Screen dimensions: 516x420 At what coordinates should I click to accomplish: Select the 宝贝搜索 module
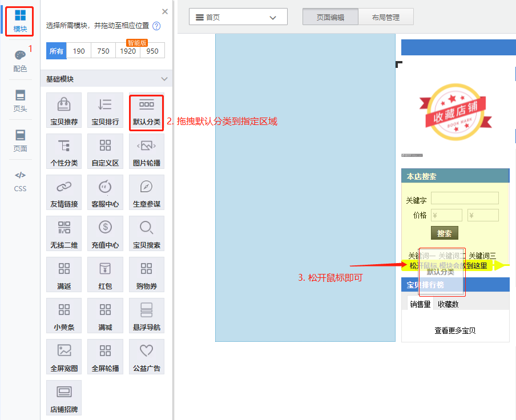pyautogui.click(x=147, y=233)
